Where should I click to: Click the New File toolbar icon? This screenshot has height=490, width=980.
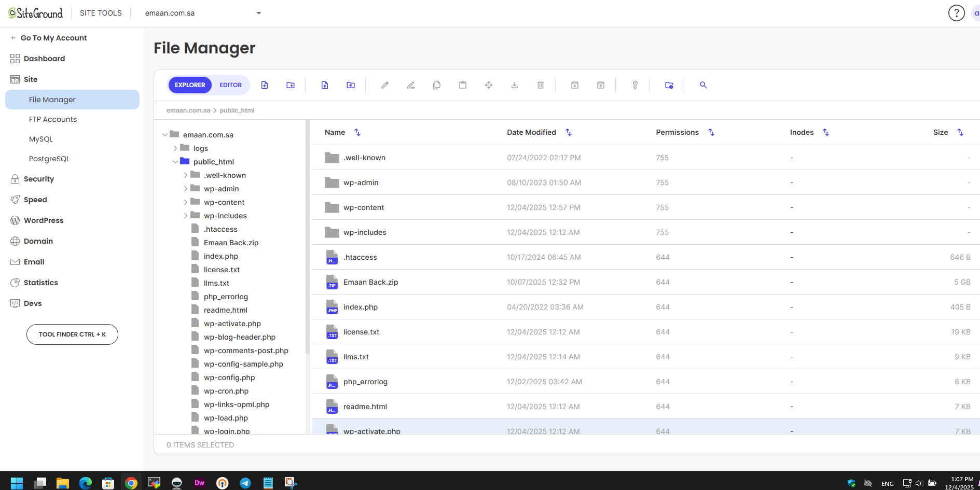265,85
